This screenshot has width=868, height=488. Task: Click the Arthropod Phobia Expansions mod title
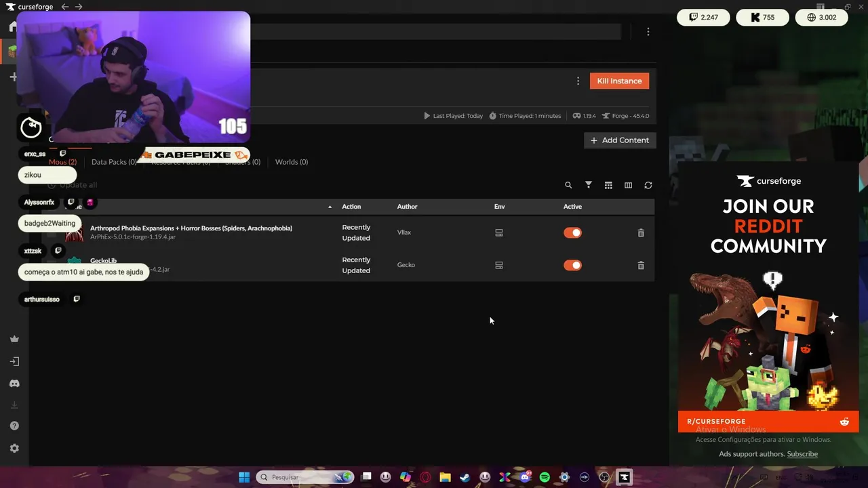(x=191, y=228)
